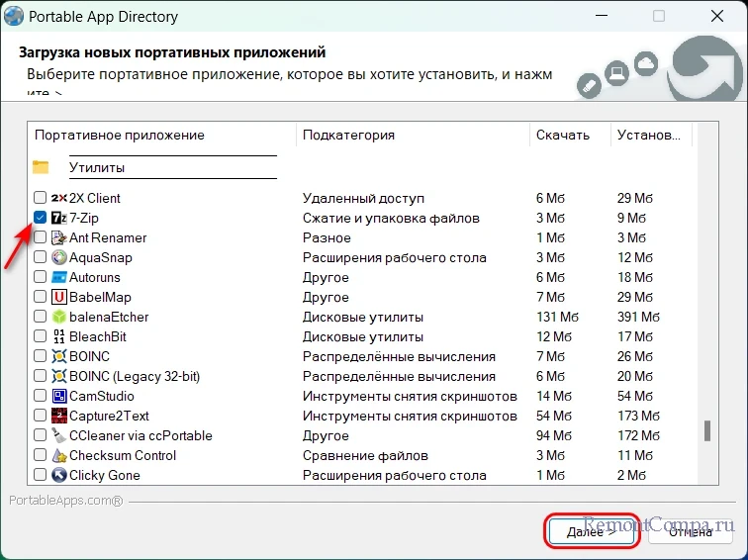Image resolution: width=748 pixels, height=560 pixels.
Task: Check the CamStudio checkbox
Action: 40,396
